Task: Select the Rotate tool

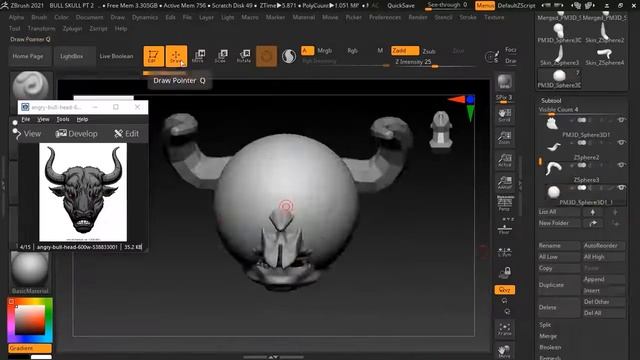Action: coord(244,56)
